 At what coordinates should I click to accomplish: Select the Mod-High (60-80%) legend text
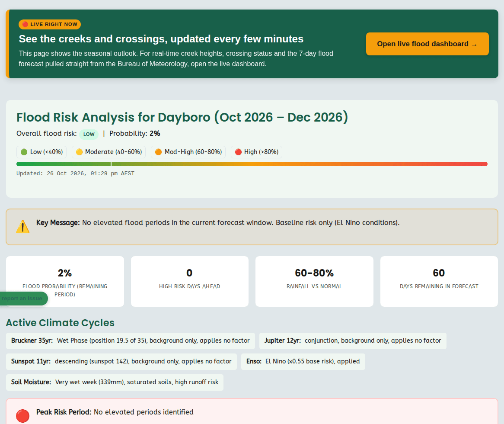(193, 152)
